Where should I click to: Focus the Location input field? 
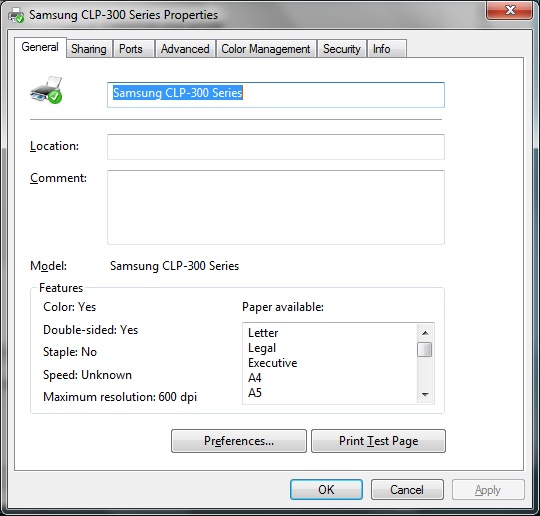click(276, 147)
